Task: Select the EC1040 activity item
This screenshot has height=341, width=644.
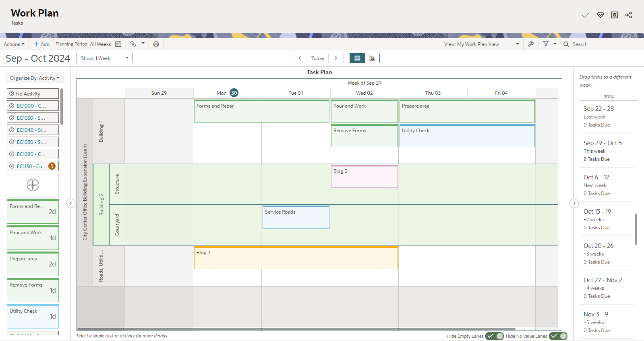Action: 33,130
